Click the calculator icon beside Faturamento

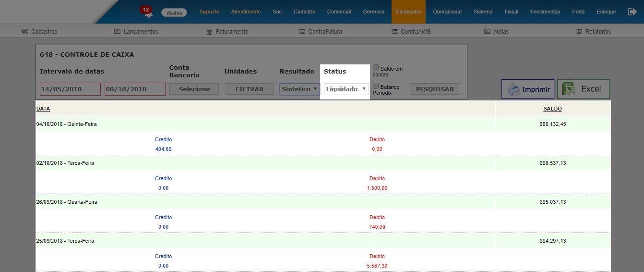[209, 32]
